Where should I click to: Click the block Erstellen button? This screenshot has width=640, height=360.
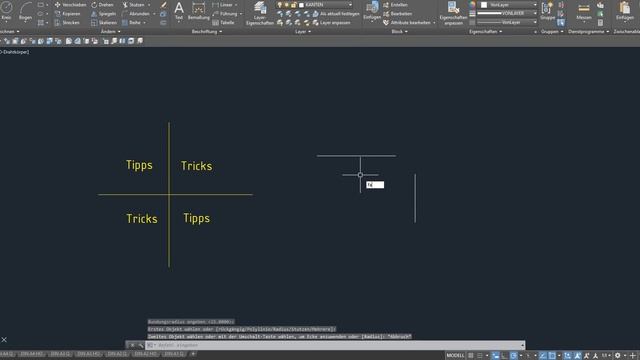[x=395, y=5]
